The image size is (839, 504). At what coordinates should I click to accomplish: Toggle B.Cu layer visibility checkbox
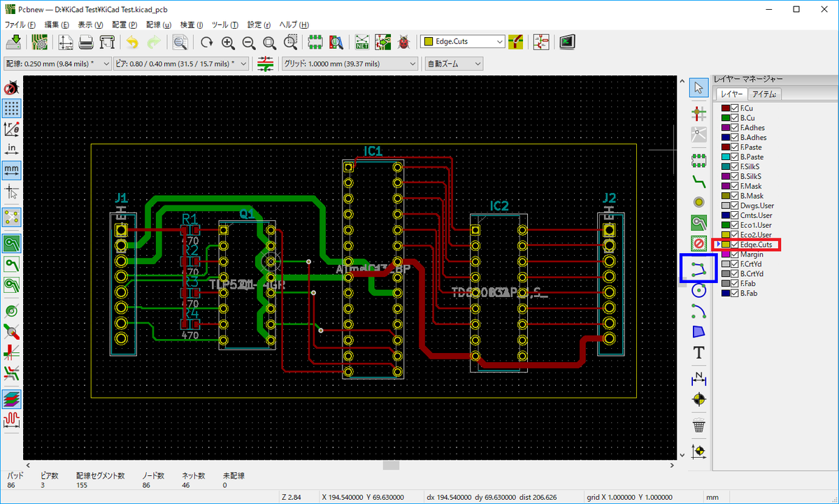(x=735, y=118)
